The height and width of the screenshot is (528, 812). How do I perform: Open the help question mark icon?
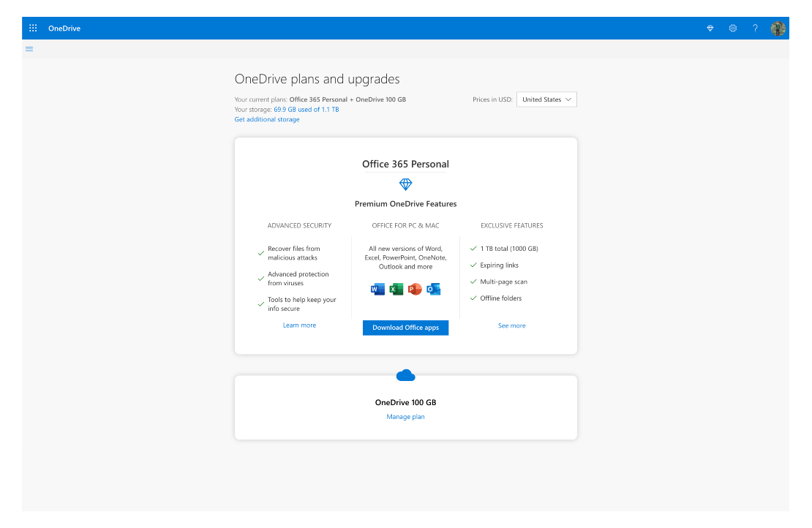(755, 29)
